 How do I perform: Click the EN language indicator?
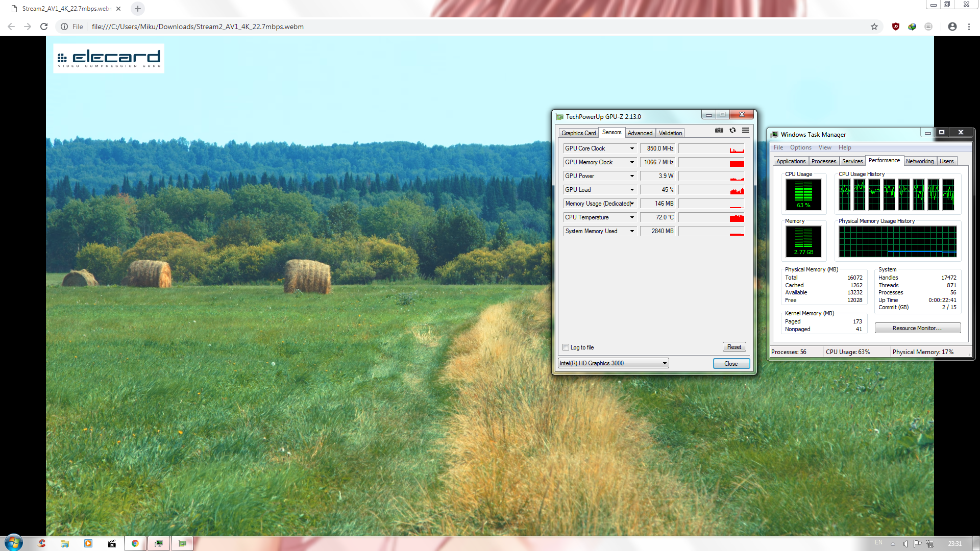pos(878,542)
